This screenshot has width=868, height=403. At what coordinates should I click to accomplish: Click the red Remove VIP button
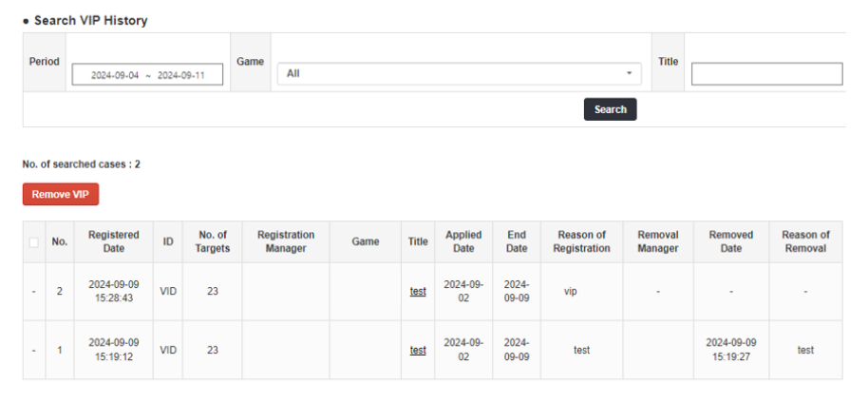(x=60, y=194)
